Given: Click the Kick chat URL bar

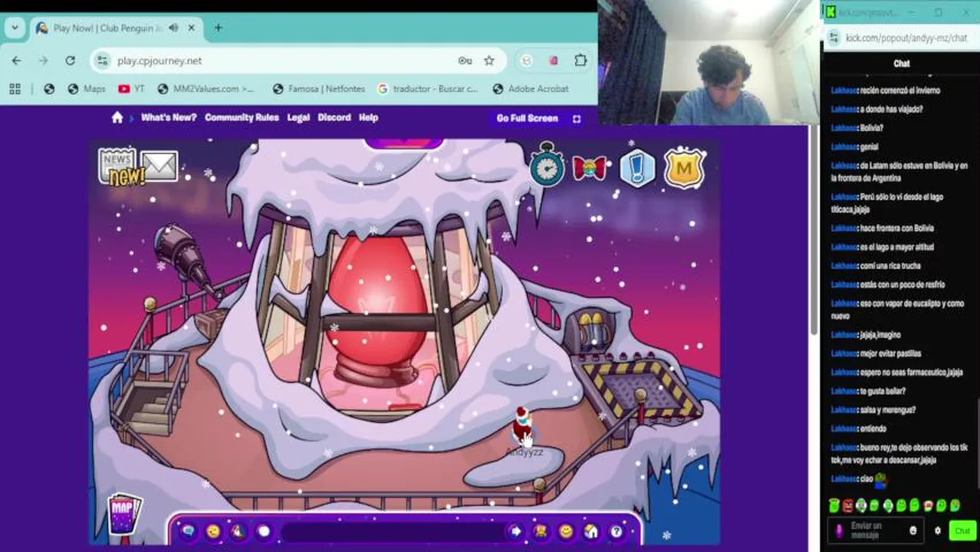Looking at the screenshot, I should click(905, 38).
